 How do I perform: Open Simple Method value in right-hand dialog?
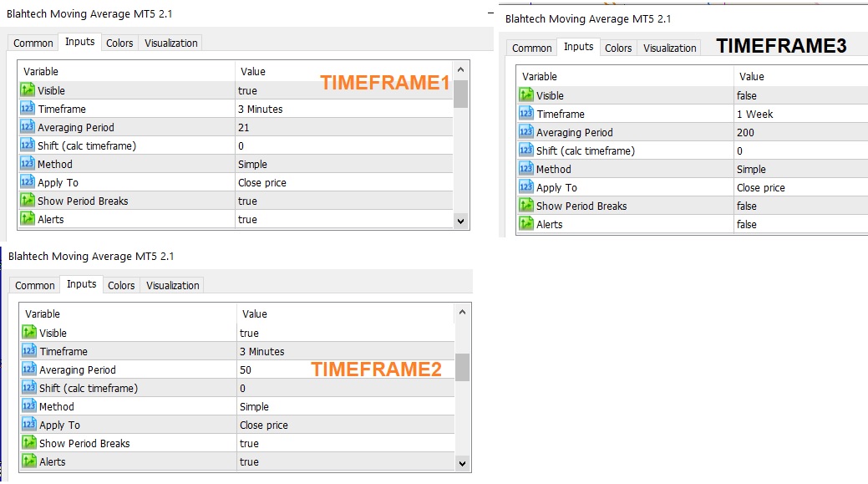(x=751, y=170)
